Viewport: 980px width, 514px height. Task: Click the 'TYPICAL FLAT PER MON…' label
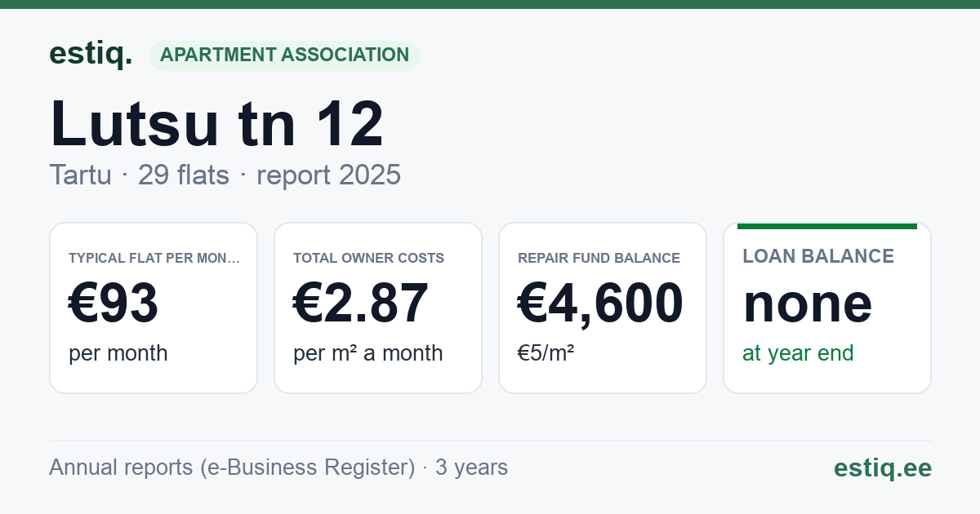pyautogui.click(x=154, y=259)
